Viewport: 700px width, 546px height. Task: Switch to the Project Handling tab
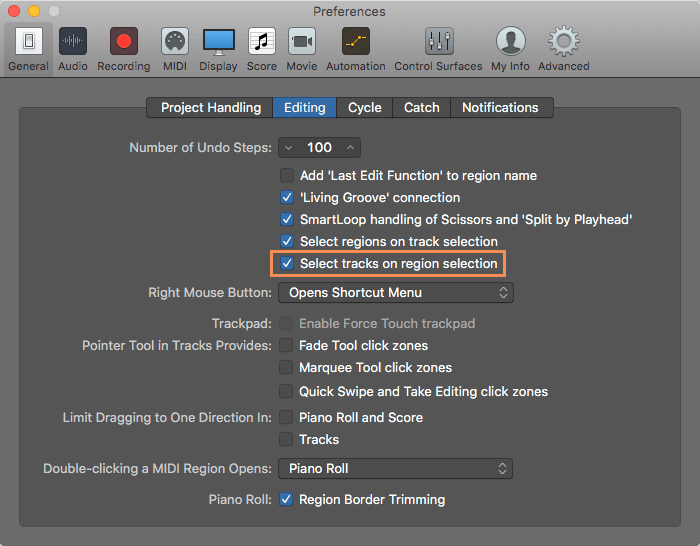point(211,108)
